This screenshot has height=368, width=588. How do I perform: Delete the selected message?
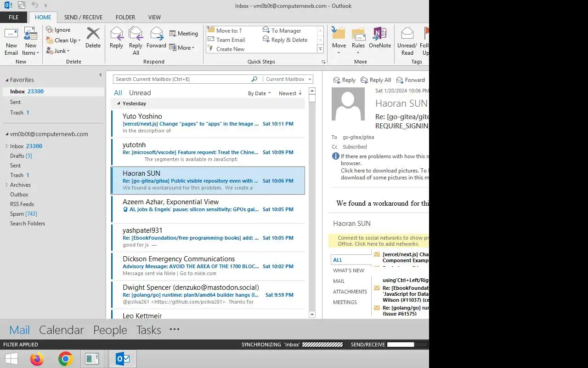click(93, 38)
